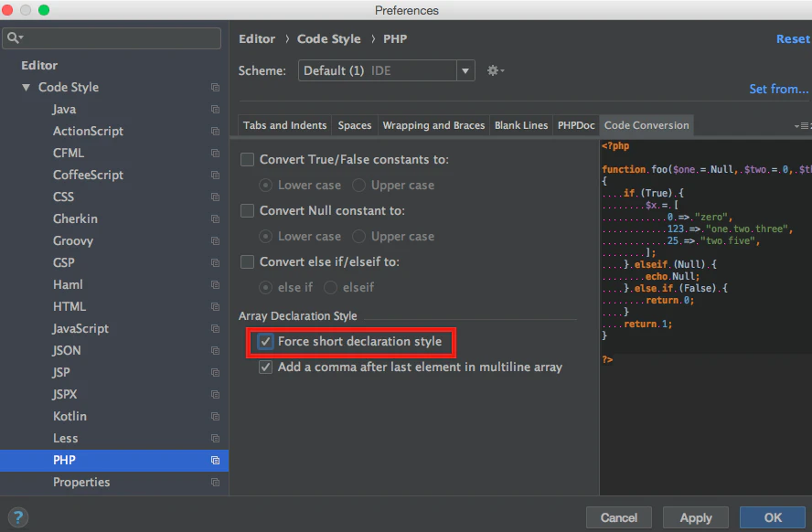The height and width of the screenshot is (532, 812).
Task: Click the copy icon beside Java
Action: (215, 109)
